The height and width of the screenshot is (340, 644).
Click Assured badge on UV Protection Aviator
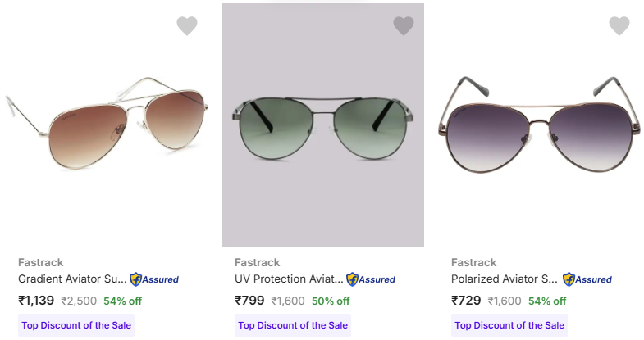click(x=371, y=279)
